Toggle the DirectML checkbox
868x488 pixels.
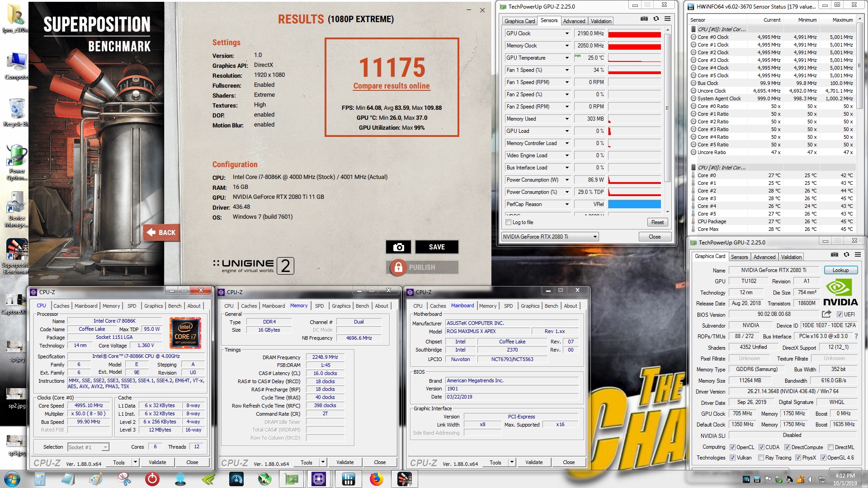pos(830,447)
